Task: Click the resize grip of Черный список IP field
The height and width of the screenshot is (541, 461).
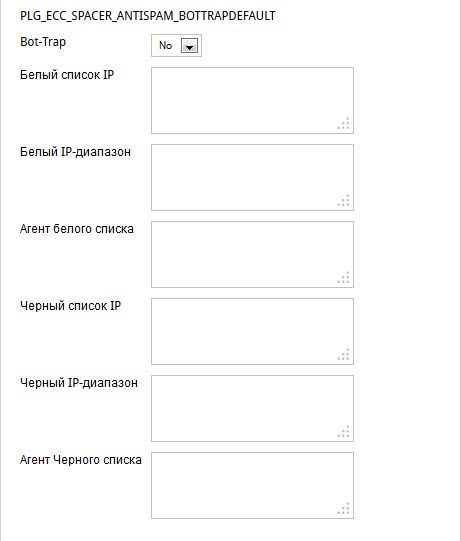Action: 344,354
